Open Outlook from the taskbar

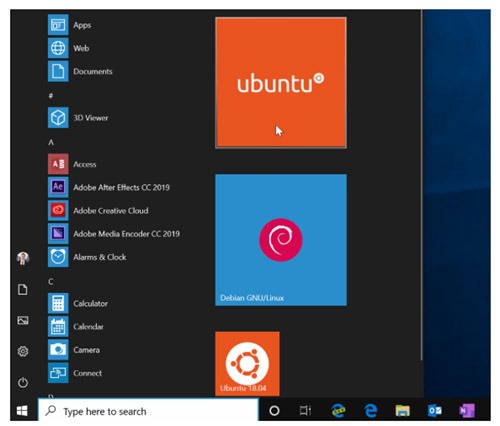pyautogui.click(x=435, y=411)
